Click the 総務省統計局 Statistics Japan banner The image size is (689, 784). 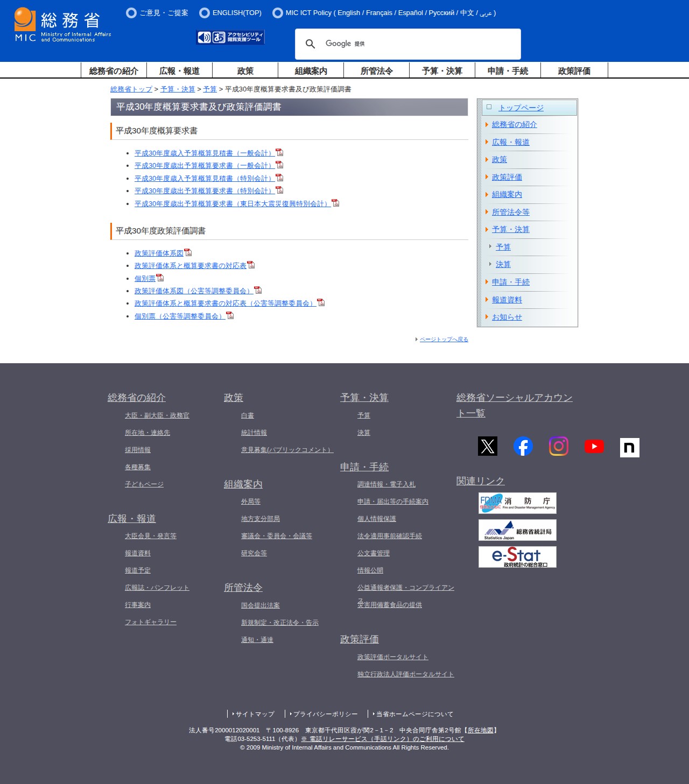(517, 530)
